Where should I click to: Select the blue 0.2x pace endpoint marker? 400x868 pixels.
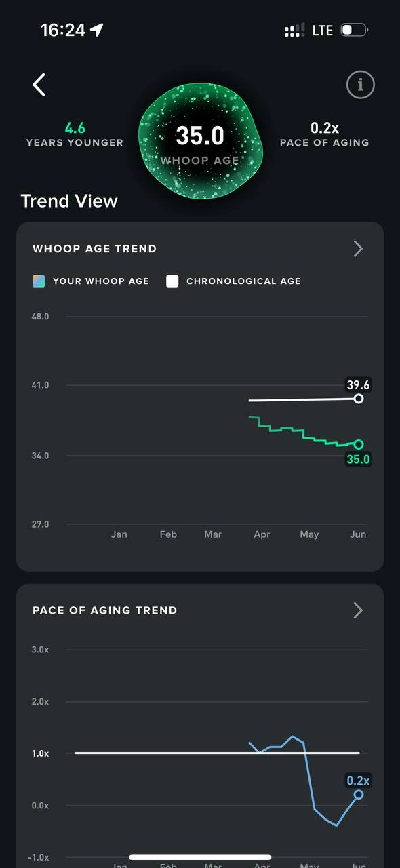click(x=359, y=795)
